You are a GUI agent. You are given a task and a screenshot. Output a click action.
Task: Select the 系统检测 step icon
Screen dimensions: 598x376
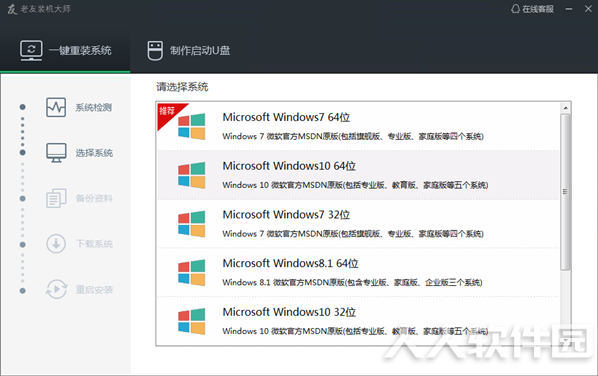pos(56,107)
